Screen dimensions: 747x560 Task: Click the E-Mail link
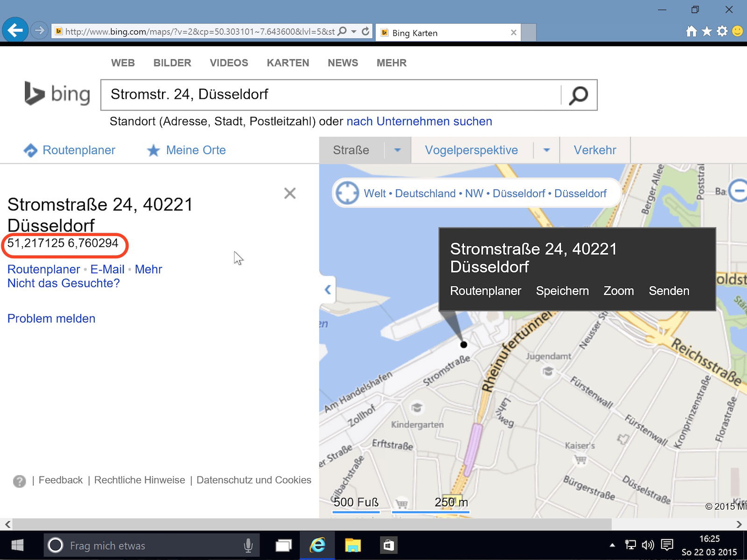107,269
